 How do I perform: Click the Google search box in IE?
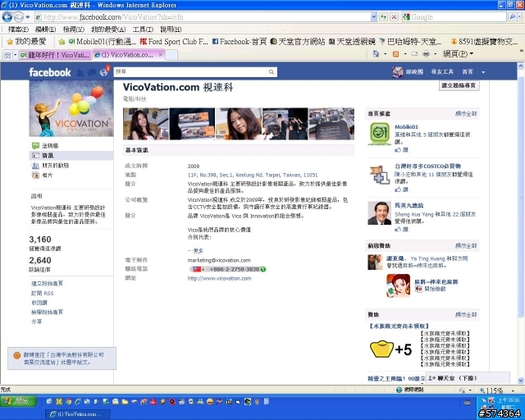point(454,16)
